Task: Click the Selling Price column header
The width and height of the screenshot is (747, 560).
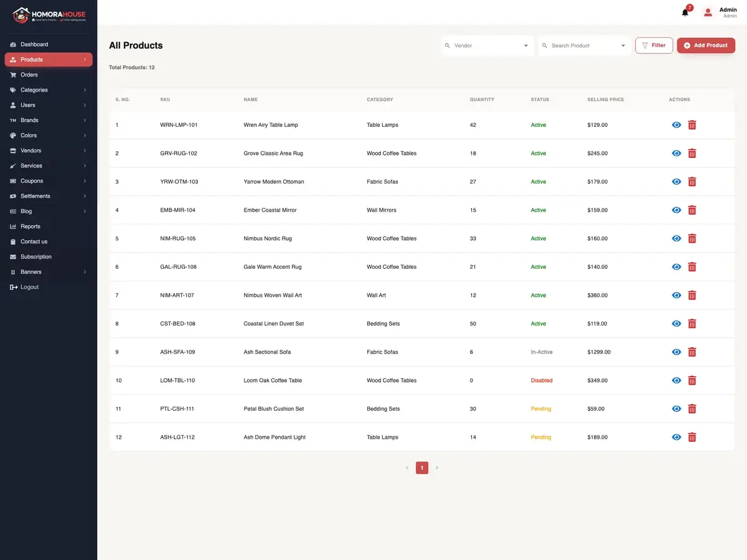Action: (x=606, y=100)
